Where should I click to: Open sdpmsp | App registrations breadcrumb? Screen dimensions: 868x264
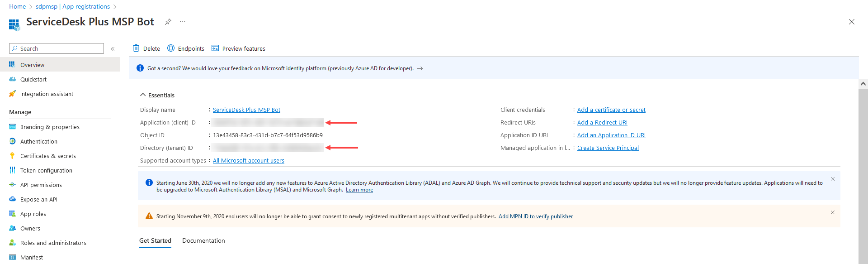tap(73, 6)
